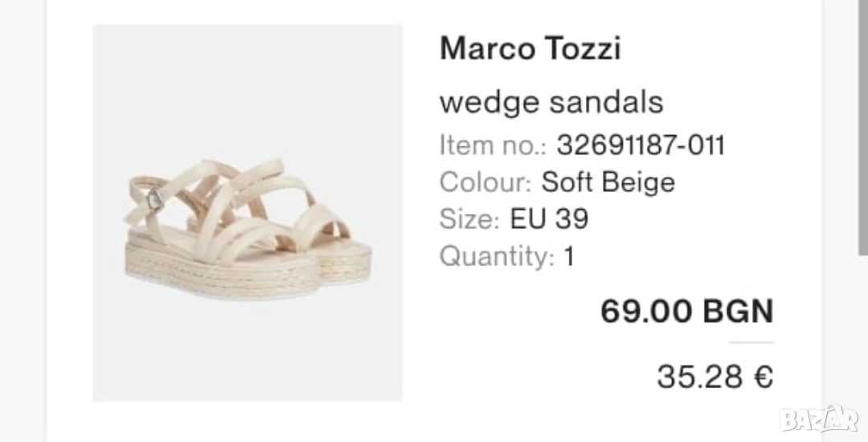Viewport: 868px width, 442px height.
Task: Select item number 32691187-011
Action: 641,145
